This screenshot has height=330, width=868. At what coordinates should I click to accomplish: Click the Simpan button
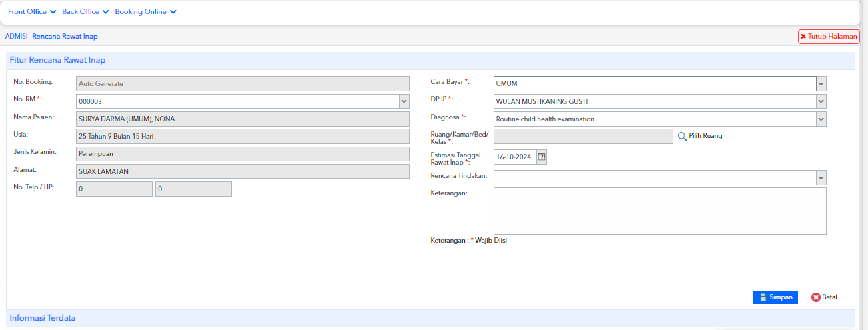[x=775, y=297]
